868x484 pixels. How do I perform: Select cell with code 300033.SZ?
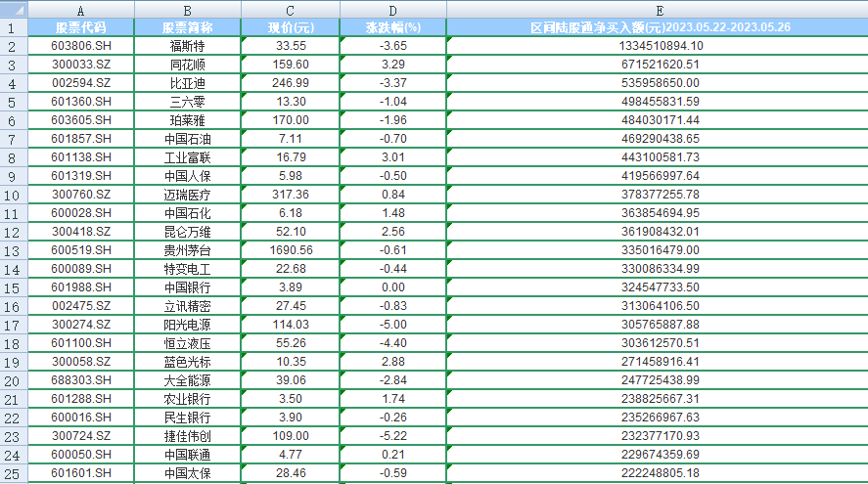point(81,65)
